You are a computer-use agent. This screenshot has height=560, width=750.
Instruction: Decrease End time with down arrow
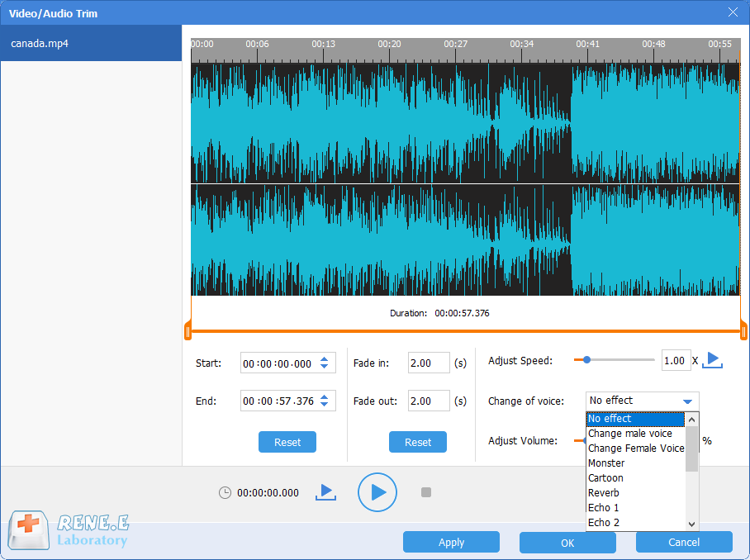click(x=325, y=404)
